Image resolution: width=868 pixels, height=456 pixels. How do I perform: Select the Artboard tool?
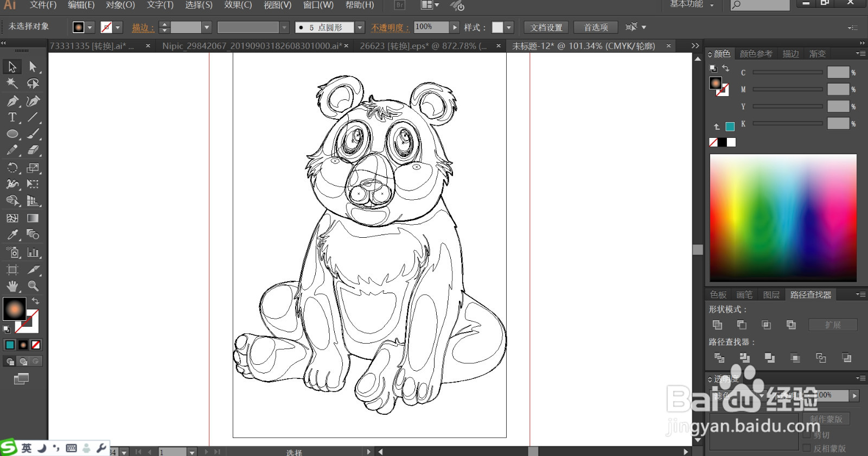(x=12, y=269)
